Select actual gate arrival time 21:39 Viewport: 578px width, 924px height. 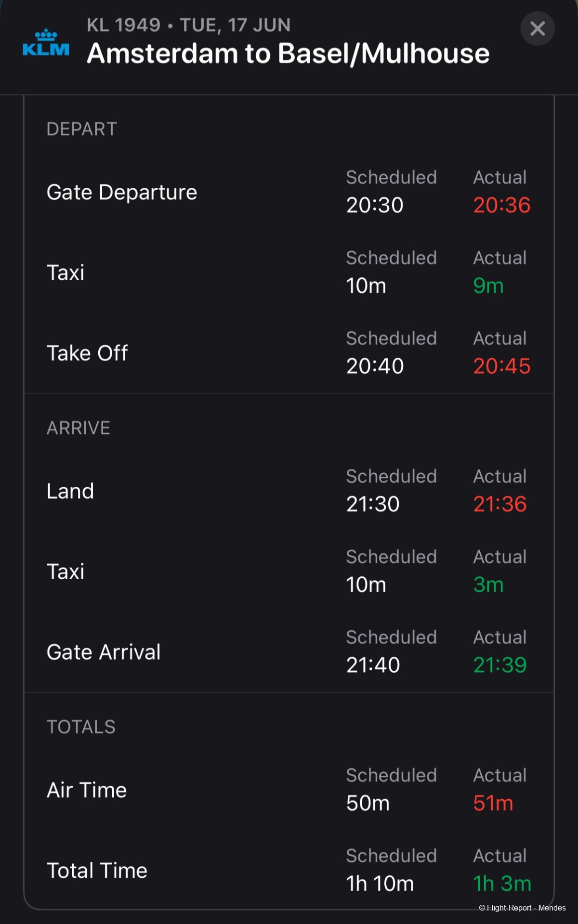pyautogui.click(x=500, y=665)
